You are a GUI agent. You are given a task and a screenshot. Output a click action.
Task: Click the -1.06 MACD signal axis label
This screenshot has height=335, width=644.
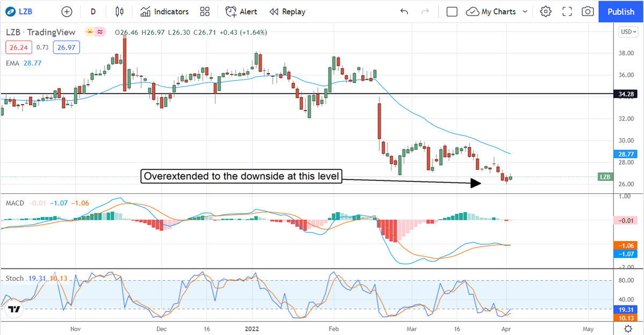point(626,245)
